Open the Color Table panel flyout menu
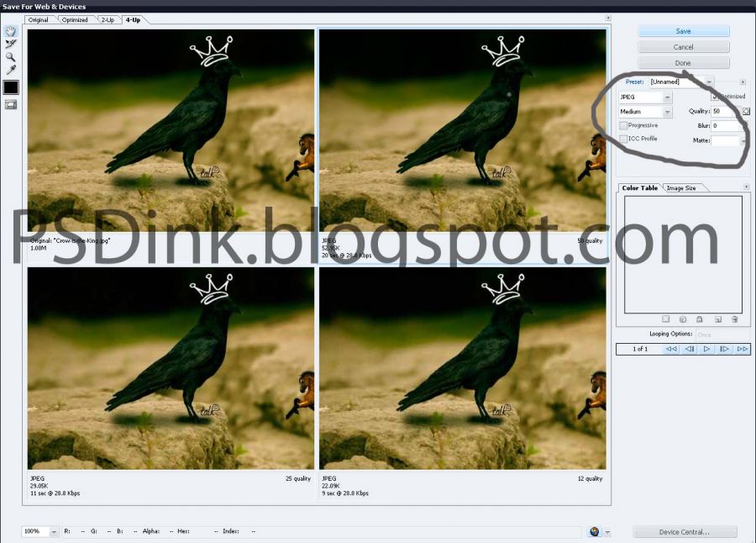The image size is (756, 543). point(747,187)
